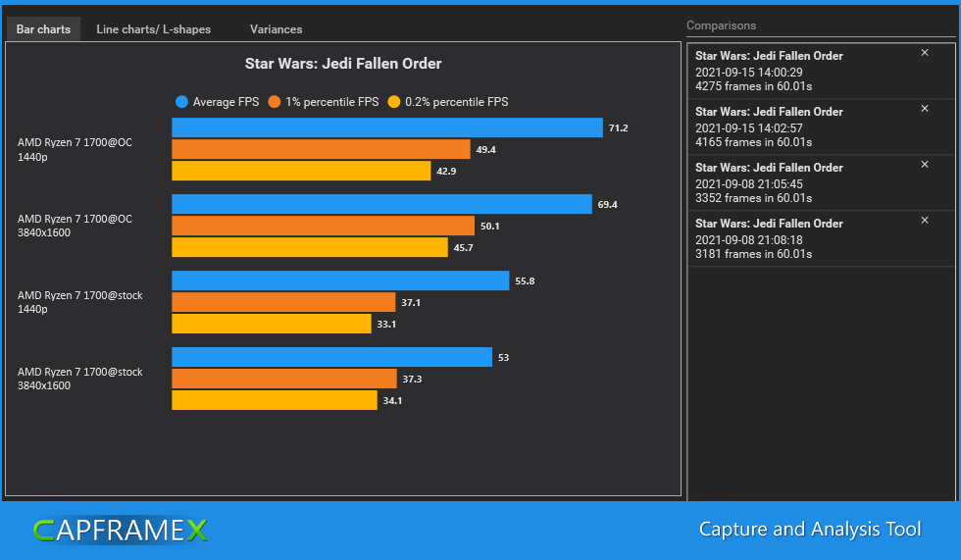The height and width of the screenshot is (560, 961).
Task: Remove the 14:00:29 comparison entry
Action: click(x=925, y=53)
